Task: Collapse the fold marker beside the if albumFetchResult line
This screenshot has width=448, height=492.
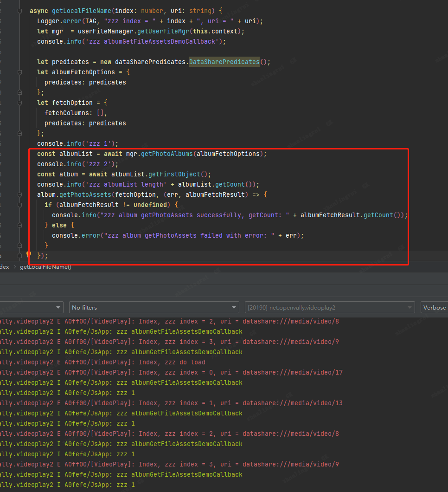Action: [20, 205]
